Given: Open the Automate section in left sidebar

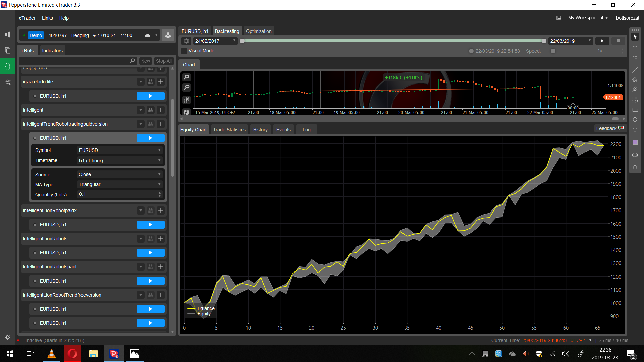Looking at the screenshot, I should [8, 66].
